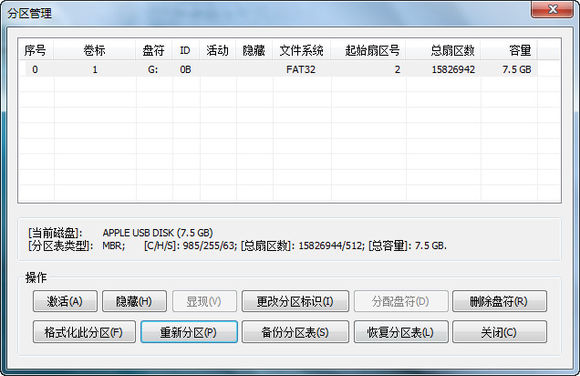580x376 pixels.
Task: Click the 文件系统 column header
Action: (x=301, y=50)
